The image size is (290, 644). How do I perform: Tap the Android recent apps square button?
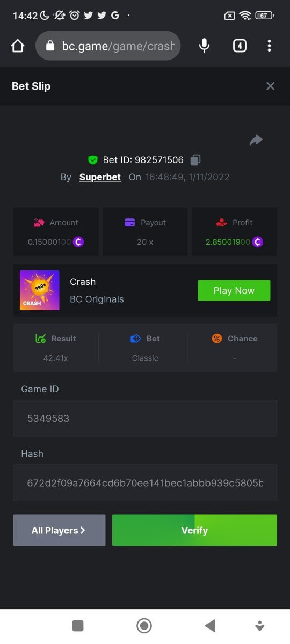click(78, 625)
